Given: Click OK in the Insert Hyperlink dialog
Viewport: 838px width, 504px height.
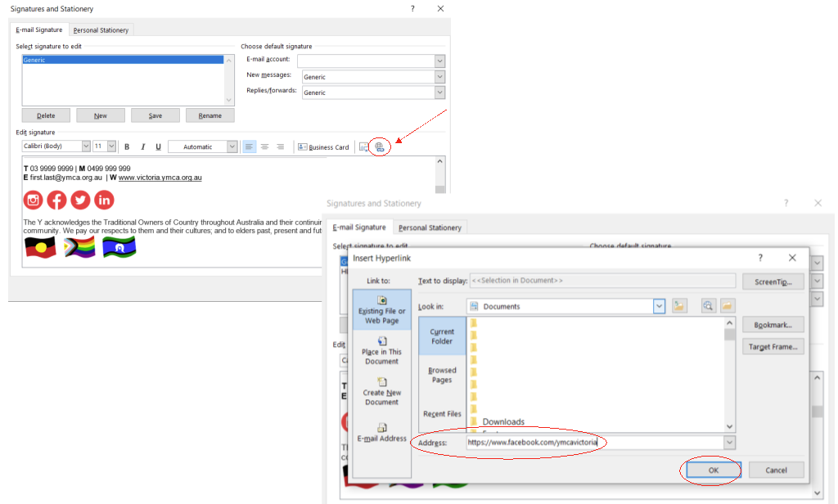Looking at the screenshot, I should tap(711, 470).
